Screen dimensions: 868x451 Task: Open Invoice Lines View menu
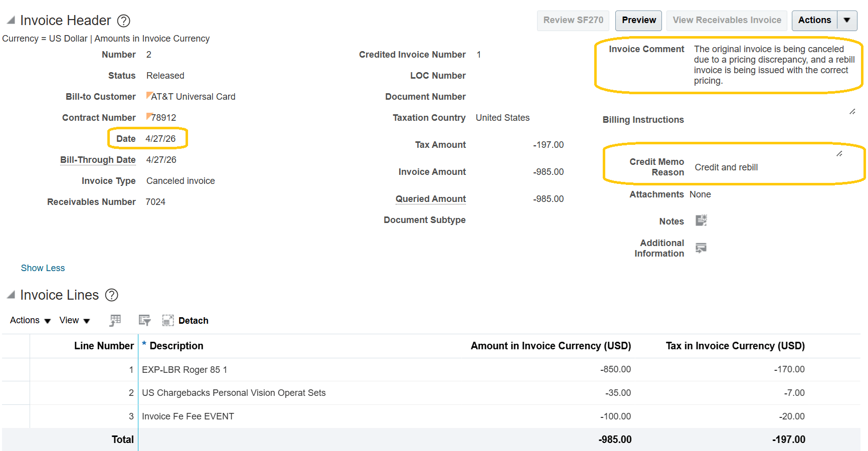(74, 320)
